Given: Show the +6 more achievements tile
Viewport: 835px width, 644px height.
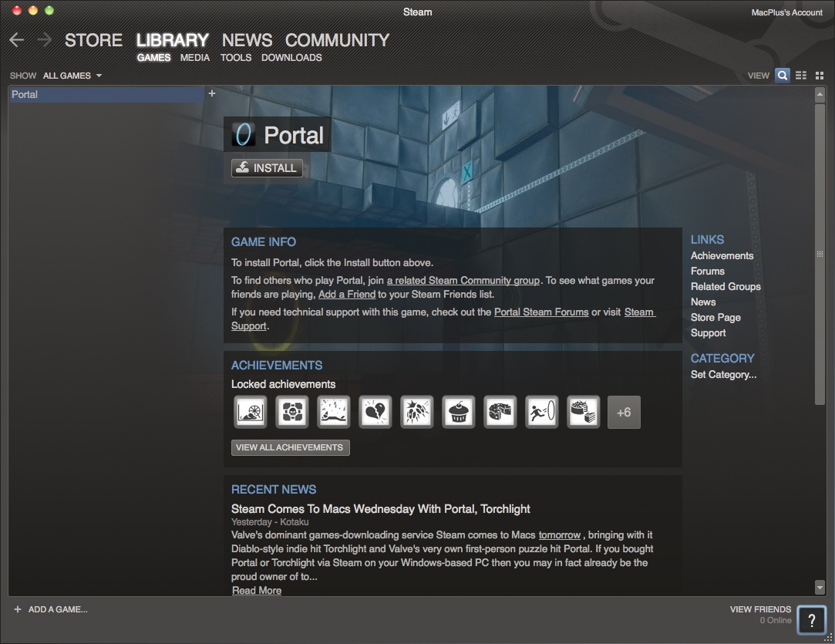Looking at the screenshot, I should point(624,413).
